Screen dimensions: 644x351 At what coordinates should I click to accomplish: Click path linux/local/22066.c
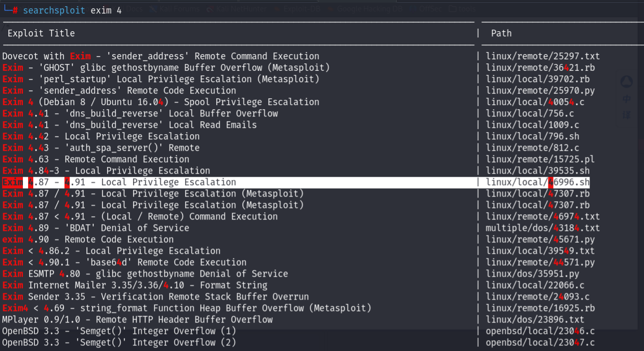click(535, 285)
